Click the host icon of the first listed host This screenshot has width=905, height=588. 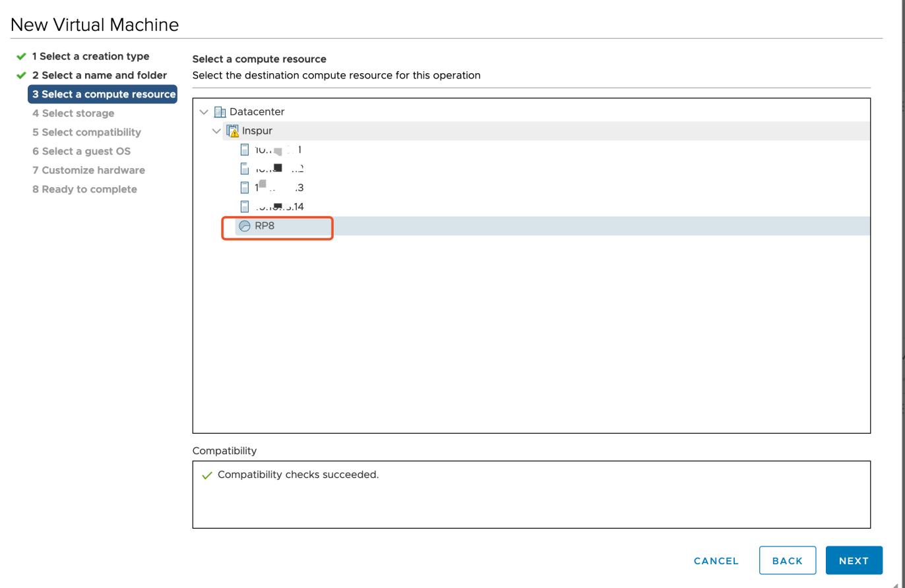[x=245, y=150]
